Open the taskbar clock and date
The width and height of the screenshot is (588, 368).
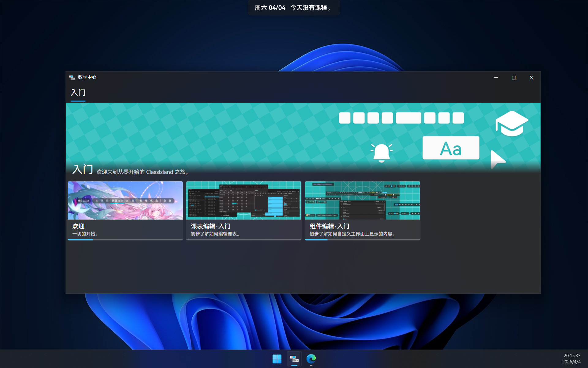click(x=571, y=359)
